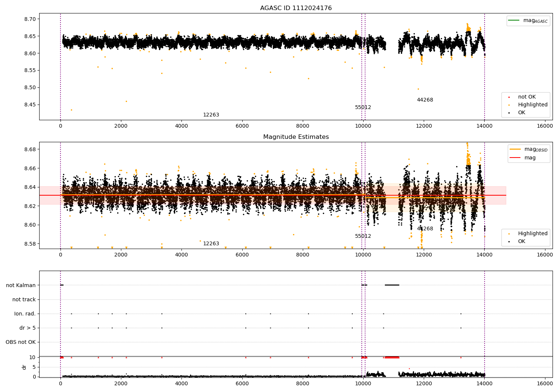The height and width of the screenshot is (392, 560).
Task: Select 'not OK' legend entry in AGASC plot
Action: [527, 97]
